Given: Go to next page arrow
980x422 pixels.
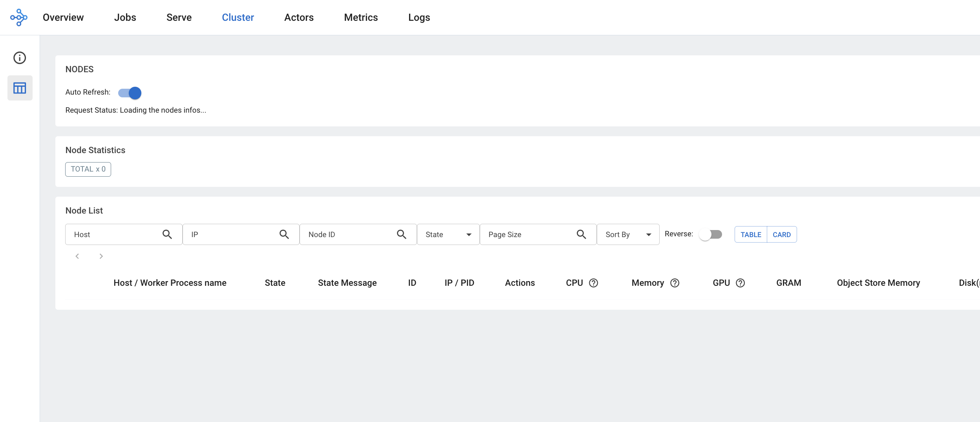Looking at the screenshot, I should (101, 256).
